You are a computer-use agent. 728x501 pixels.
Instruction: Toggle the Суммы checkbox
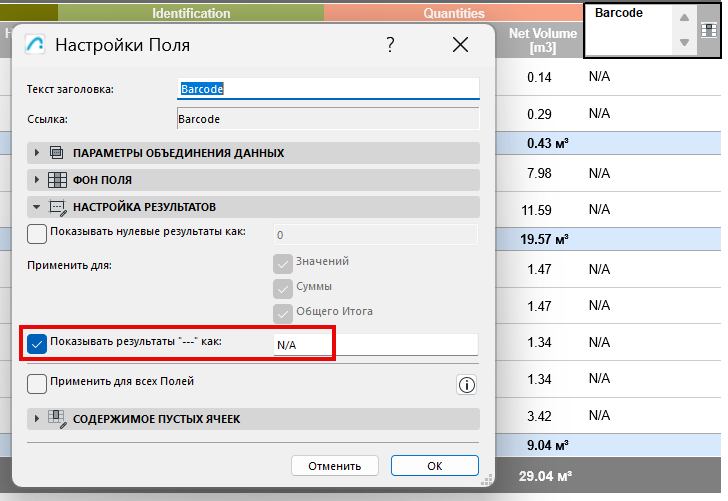click(x=283, y=289)
